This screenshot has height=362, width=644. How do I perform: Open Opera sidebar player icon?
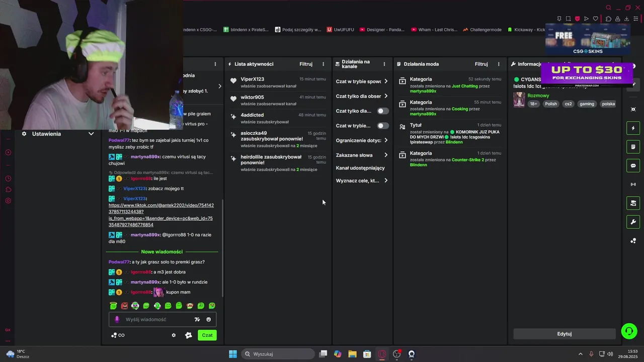click(x=8, y=152)
